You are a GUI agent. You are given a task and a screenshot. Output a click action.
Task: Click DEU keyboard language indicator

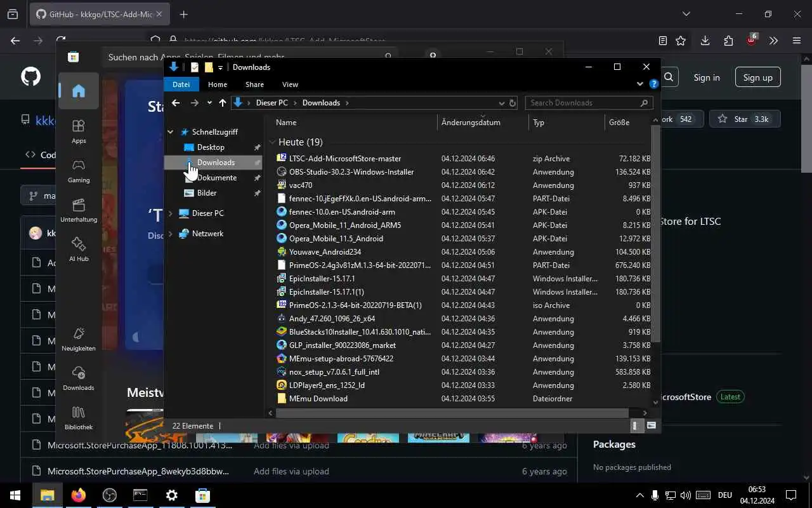coord(725,495)
